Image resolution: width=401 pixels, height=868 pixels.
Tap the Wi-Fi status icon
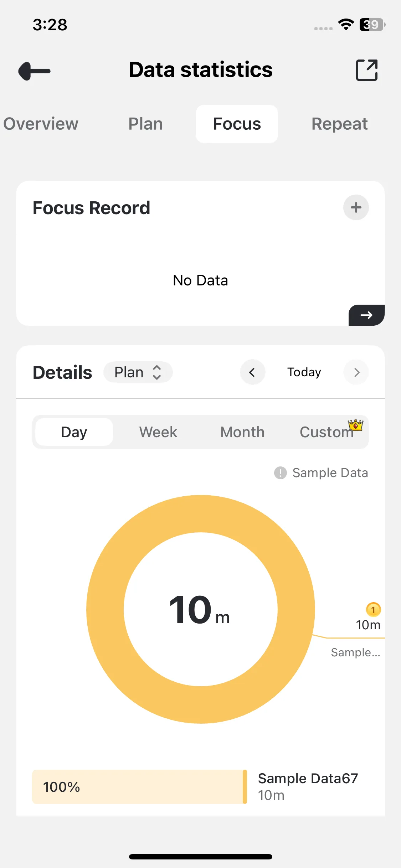click(x=346, y=25)
